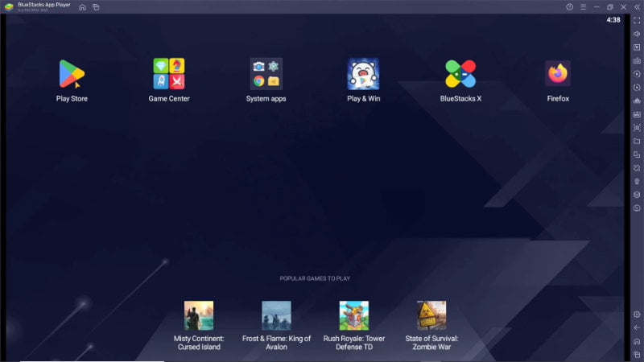Open the multi-instance icon in title bar

point(96,7)
